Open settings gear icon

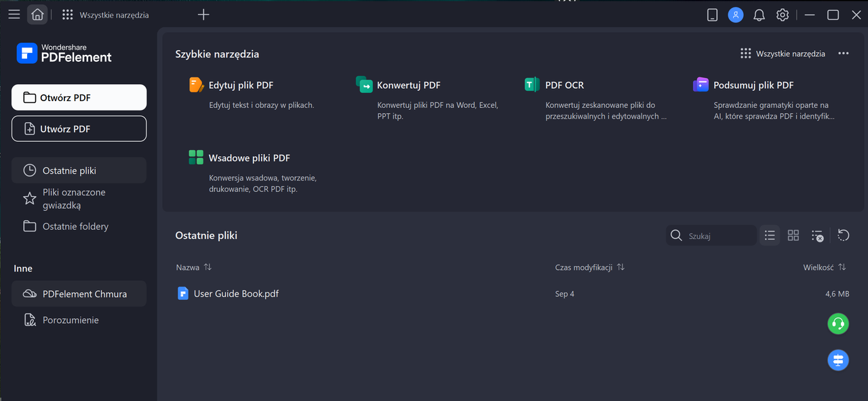pyautogui.click(x=783, y=15)
